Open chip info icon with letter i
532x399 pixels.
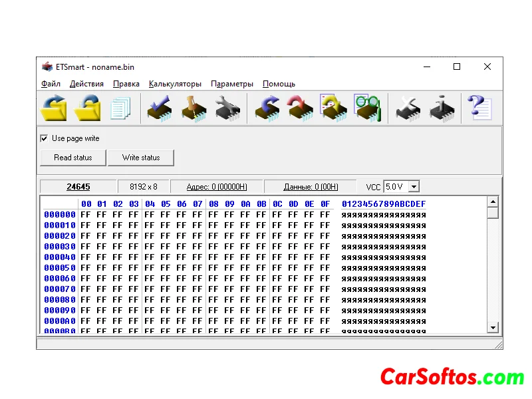coord(442,108)
